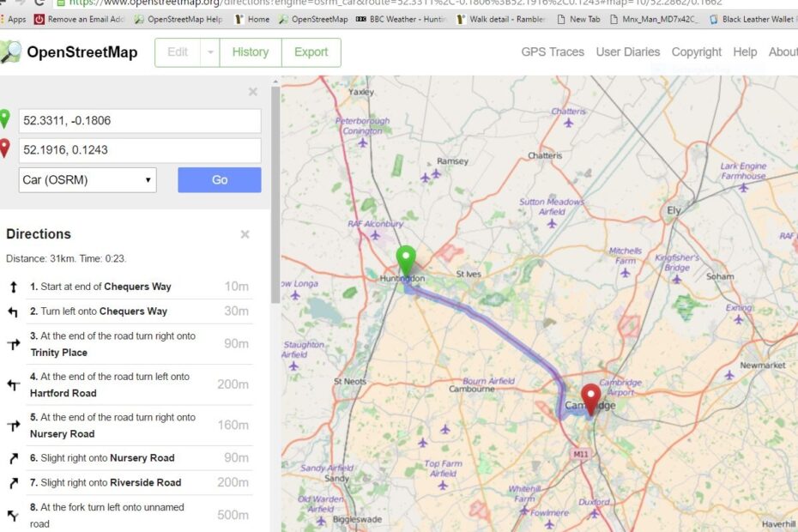Close the search form with top X
Image resolution: width=798 pixels, height=532 pixels.
pyautogui.click(x=253, y=92)
